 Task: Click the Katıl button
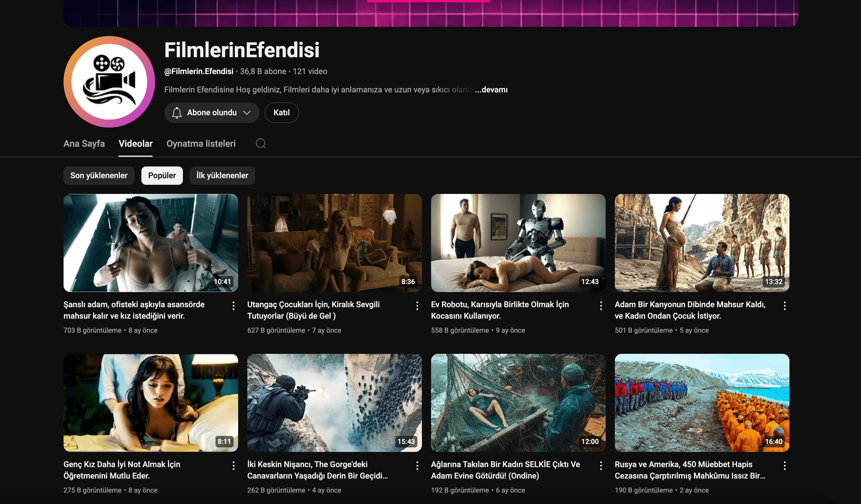pos(282,113)
